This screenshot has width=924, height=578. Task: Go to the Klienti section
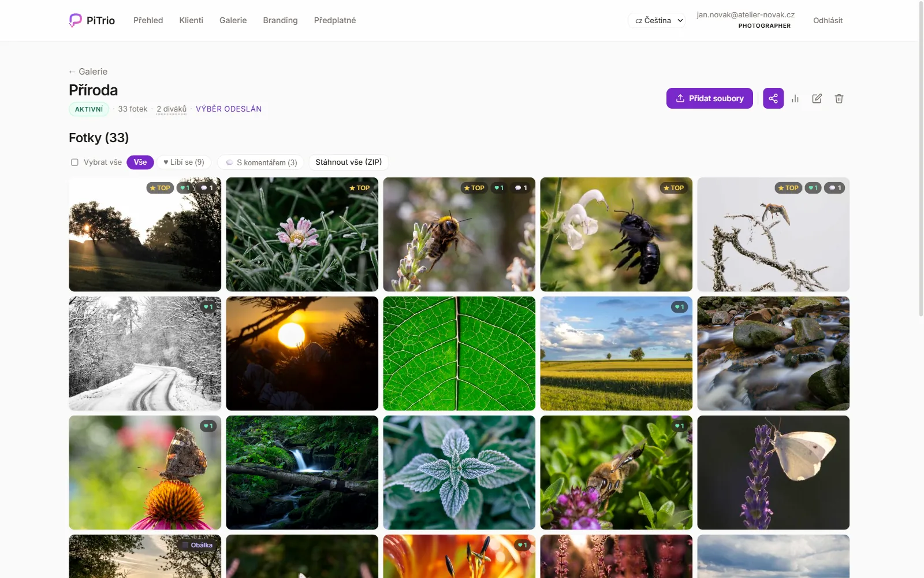(x=191, y=20)
